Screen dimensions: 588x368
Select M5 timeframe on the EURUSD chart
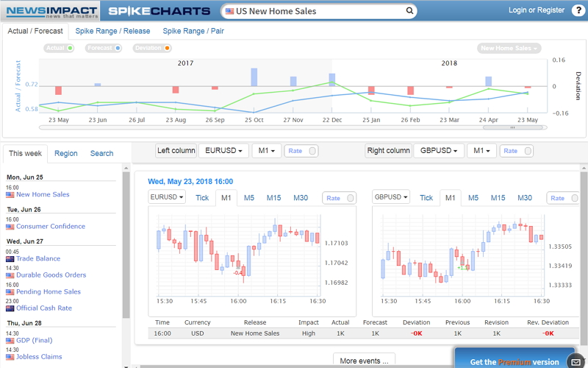pyautogui.click(x=249, y=198)
